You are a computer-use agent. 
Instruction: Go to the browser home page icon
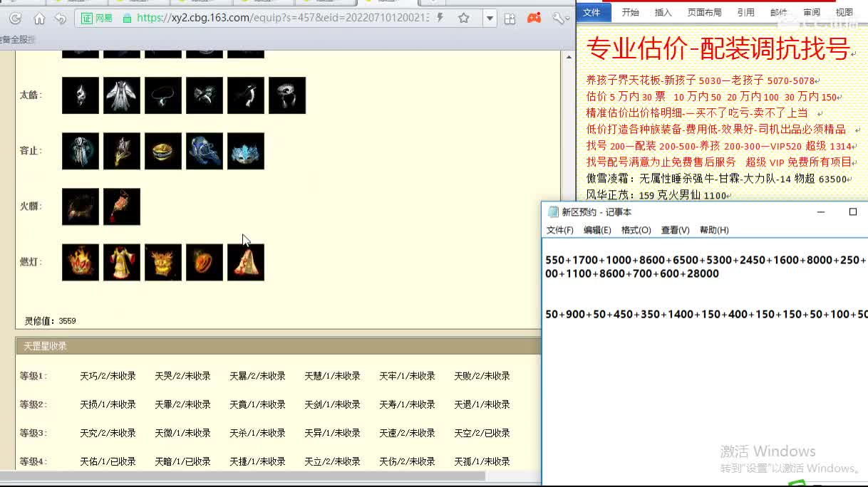[39, 19]
